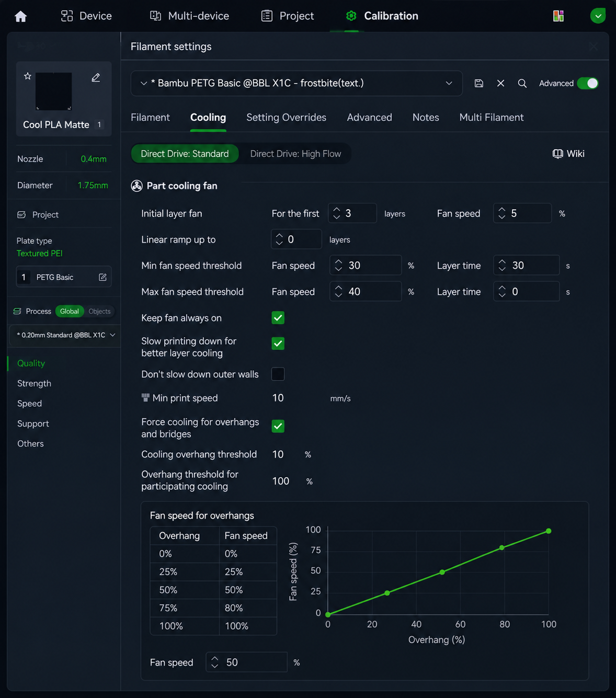Screen dimensions: 616x698
Task: Click the Nozzle 0.4mm value
Action: tap(94, 159)
